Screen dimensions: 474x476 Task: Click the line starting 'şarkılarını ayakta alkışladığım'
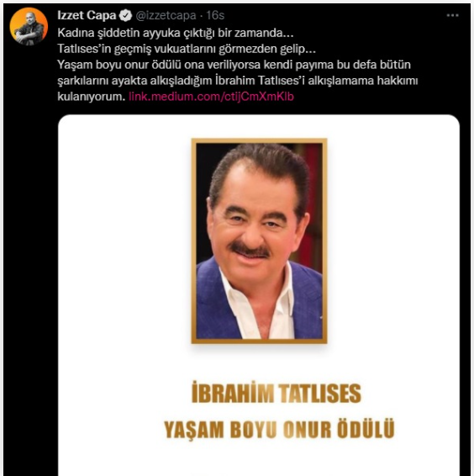238,81
